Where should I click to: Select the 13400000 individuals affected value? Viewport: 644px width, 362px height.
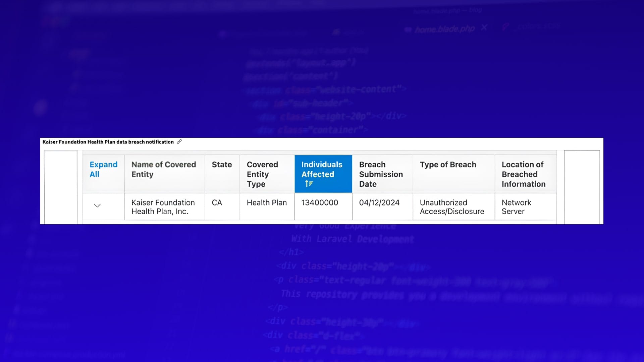[x=320, y=202]
